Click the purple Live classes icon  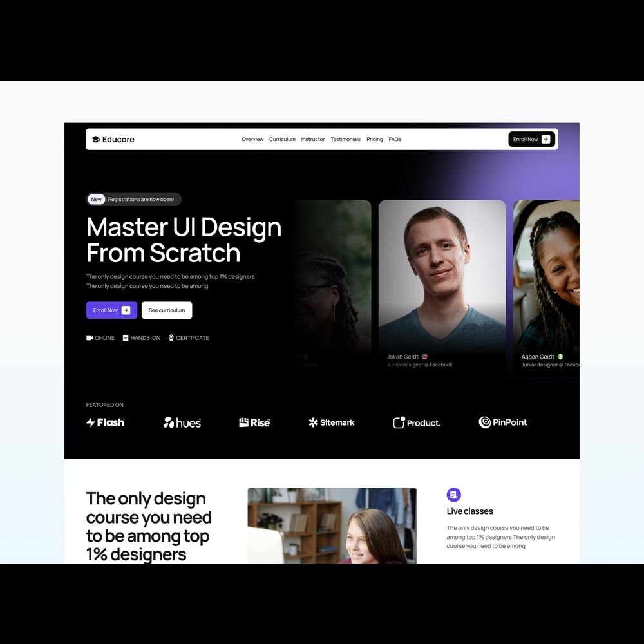coord(454,495)
